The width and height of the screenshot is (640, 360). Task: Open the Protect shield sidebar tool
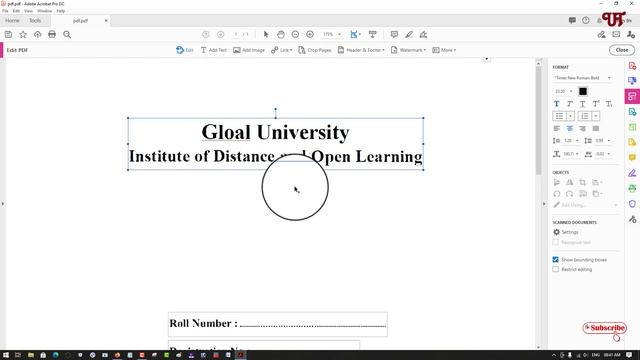coord(632,204)
